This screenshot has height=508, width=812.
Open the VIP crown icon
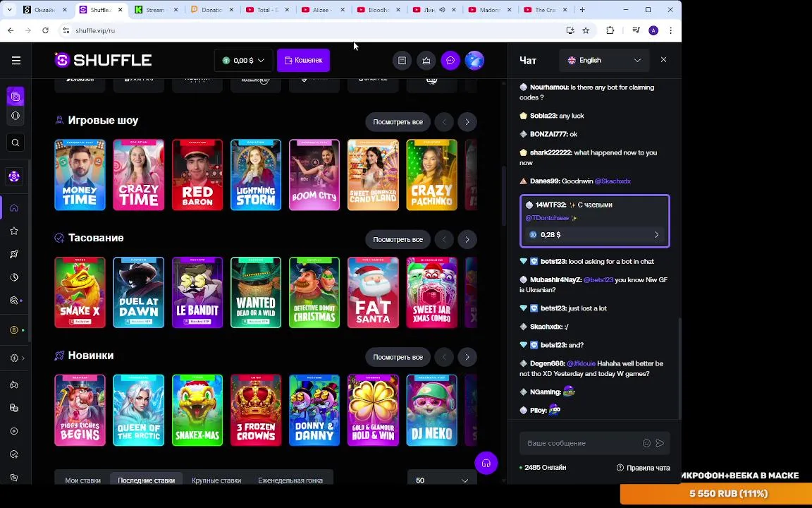click(x=426, y=61)
